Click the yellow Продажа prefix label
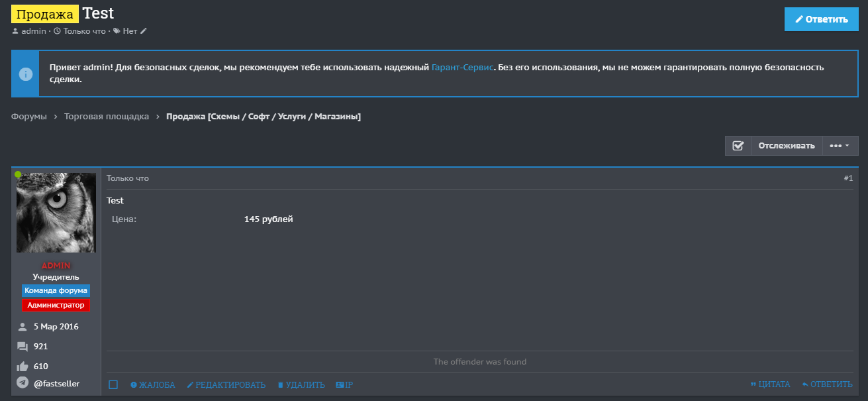This screenshot has height=401, width=868. point(45,14)
